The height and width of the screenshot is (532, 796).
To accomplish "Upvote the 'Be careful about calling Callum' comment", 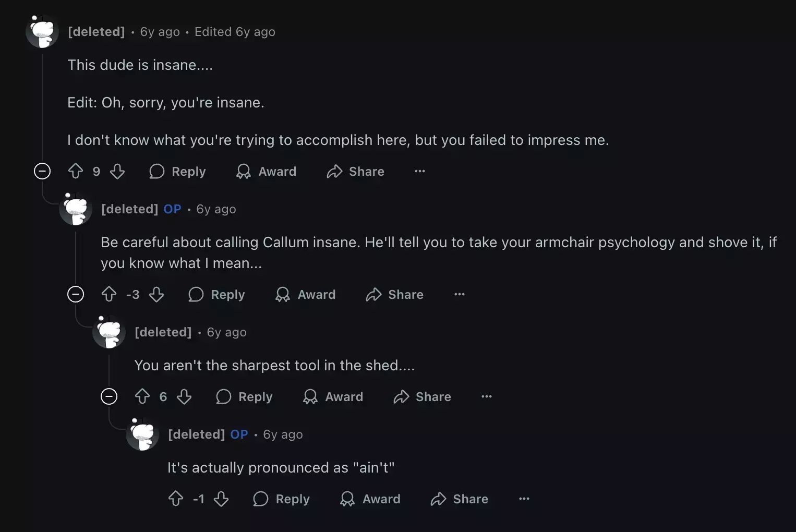I will [x=109, y=294].
